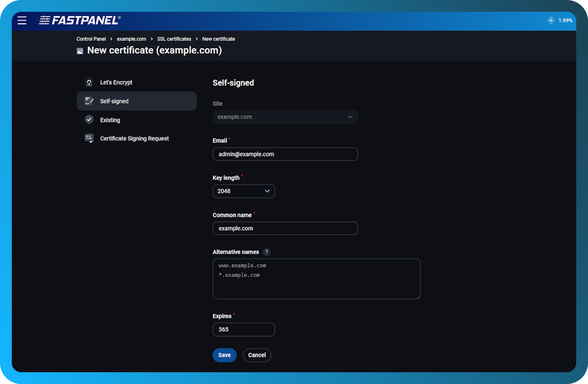The image size is (588, 384).
Task: Open the Key length dropdown
Action: (243, 191)
